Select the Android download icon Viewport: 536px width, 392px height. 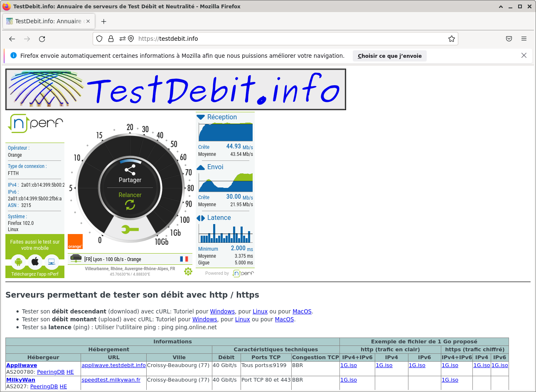(x=19, y=261)
